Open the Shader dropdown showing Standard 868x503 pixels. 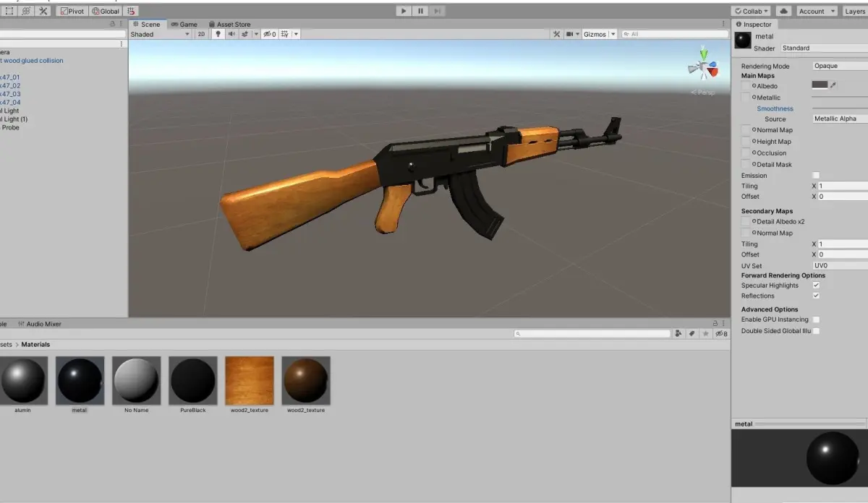point(824,48)
